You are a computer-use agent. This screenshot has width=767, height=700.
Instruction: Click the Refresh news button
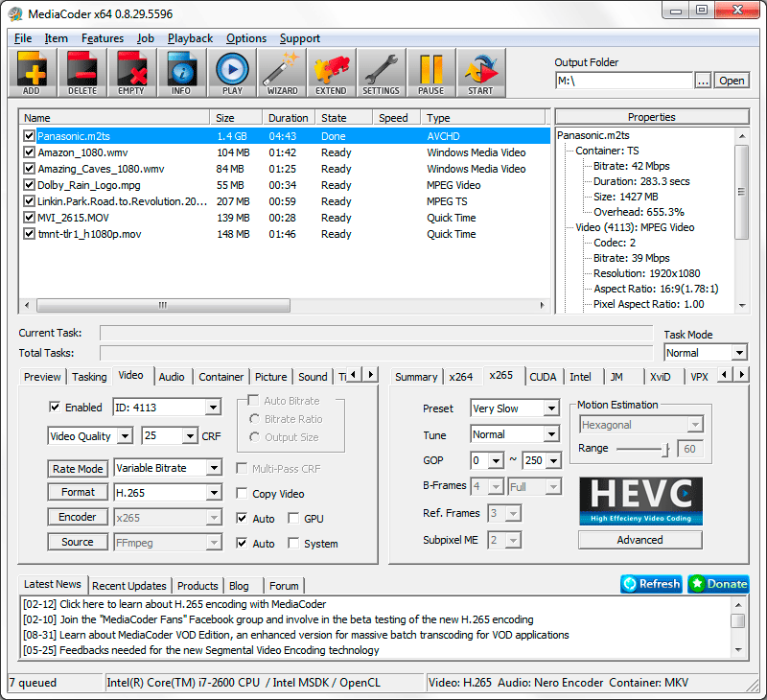coord(651,584)
